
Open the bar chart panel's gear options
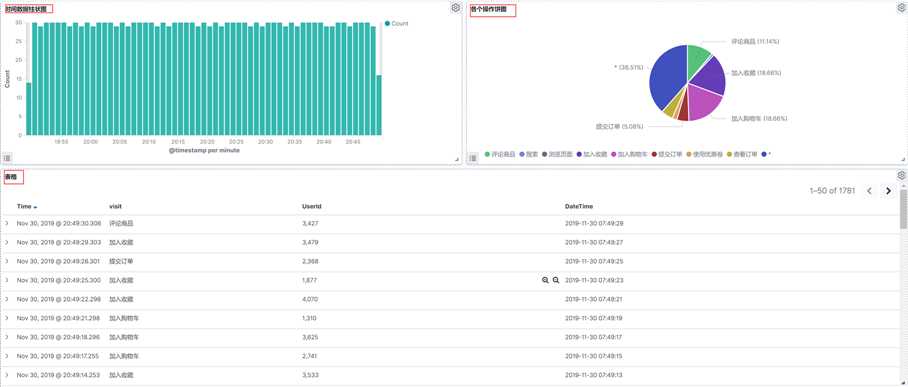click(456, 8)
